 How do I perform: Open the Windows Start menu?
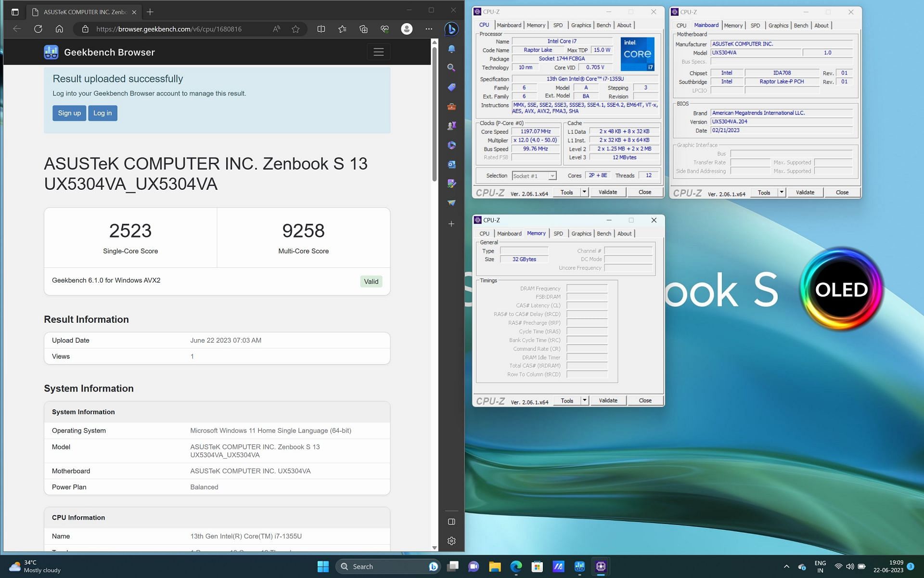(x=323, y=566)
